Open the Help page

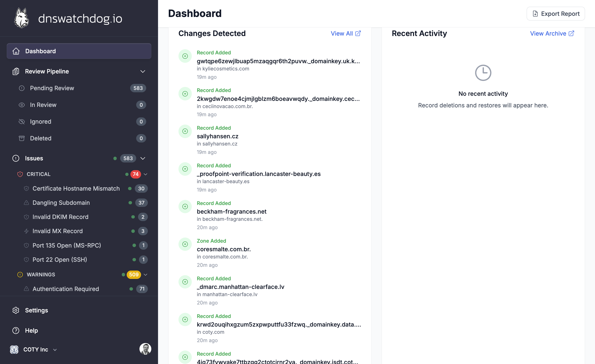[79, 331]
